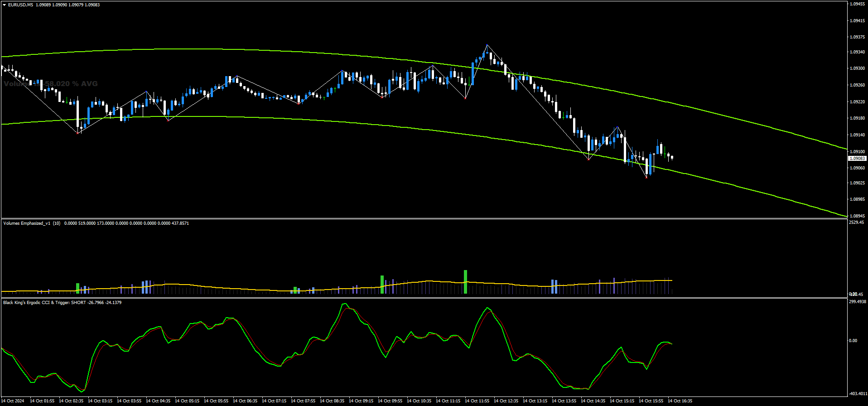Click the 14 Oct 12:35 time label
Screen dimensions: 868x406
[506, 401]
